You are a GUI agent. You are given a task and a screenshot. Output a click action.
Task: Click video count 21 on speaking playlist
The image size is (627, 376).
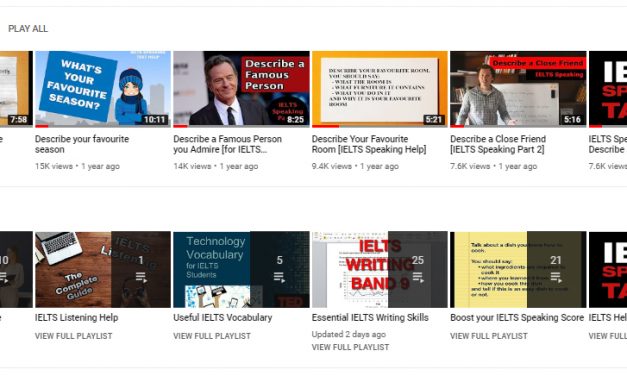pyautogui.click(x=556, y=260)
